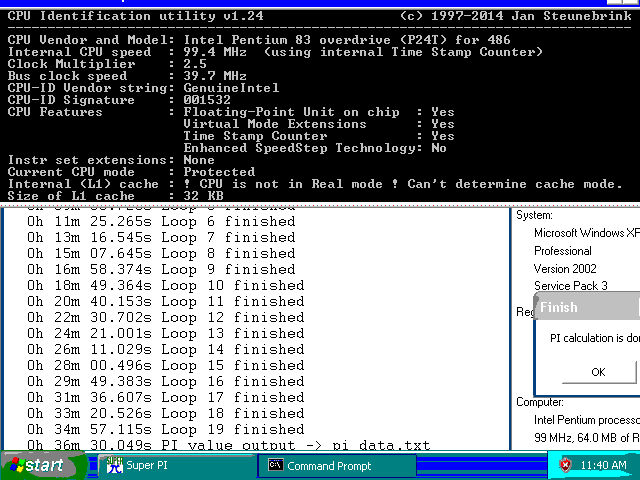This screenshot has height=480, width=640.
Task: Click the Command Prompt taskbar icon
Action: point(276,464)
